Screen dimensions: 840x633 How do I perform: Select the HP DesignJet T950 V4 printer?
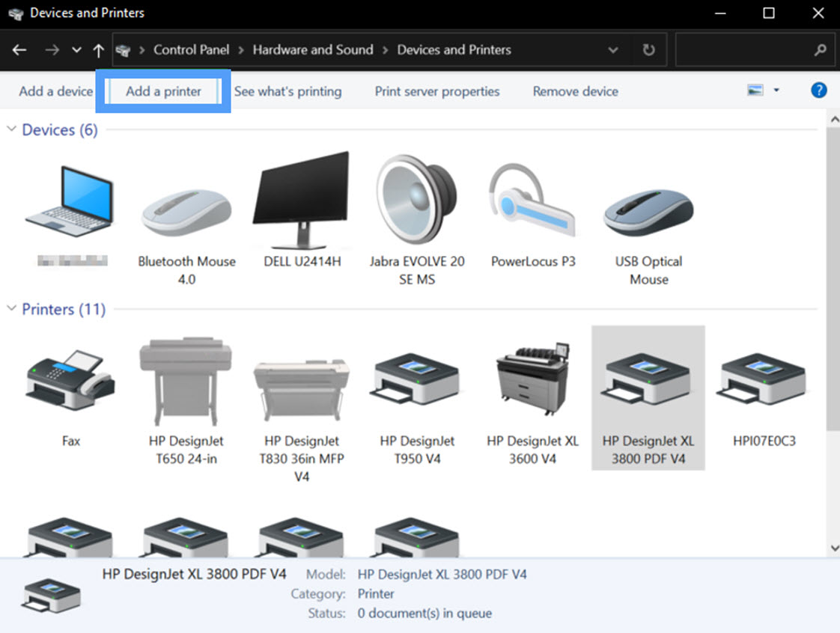416,379
